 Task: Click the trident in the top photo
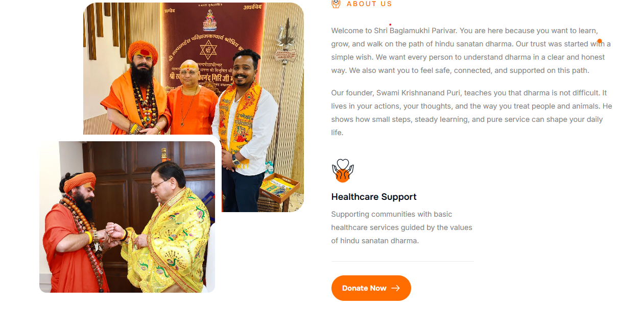288,46
